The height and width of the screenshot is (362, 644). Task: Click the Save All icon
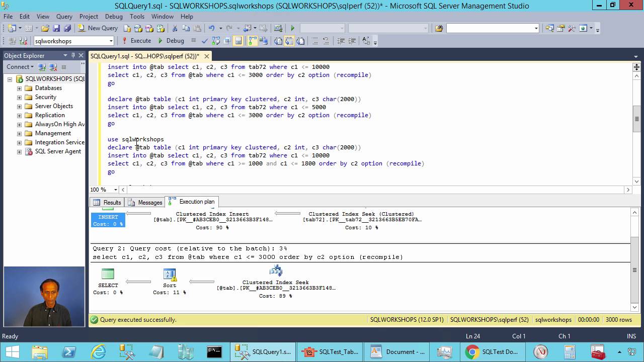point(67,28)
